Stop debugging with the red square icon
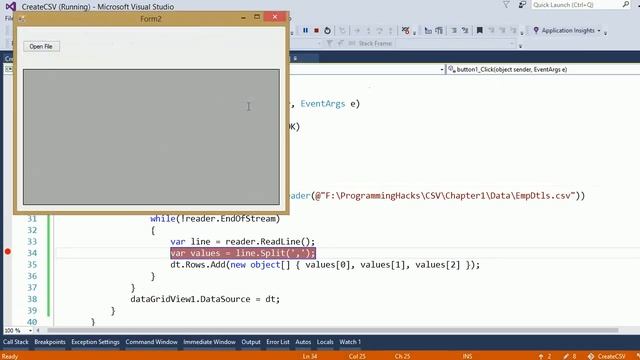The width and height of the screenshot is (640, 360). pos(316,31)
